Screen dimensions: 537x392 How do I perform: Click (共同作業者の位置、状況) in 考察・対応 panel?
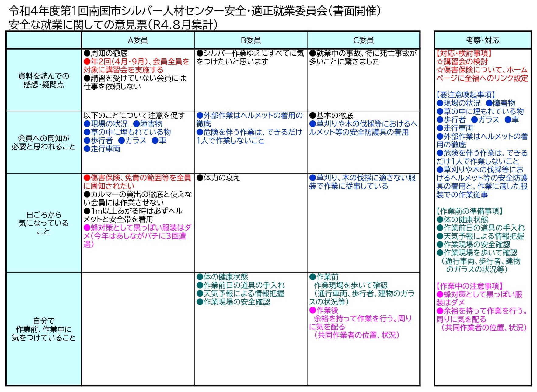tap(484, 328)
